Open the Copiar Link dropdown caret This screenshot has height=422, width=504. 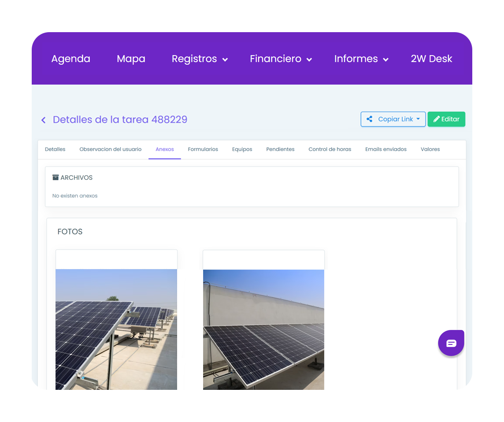418,119
